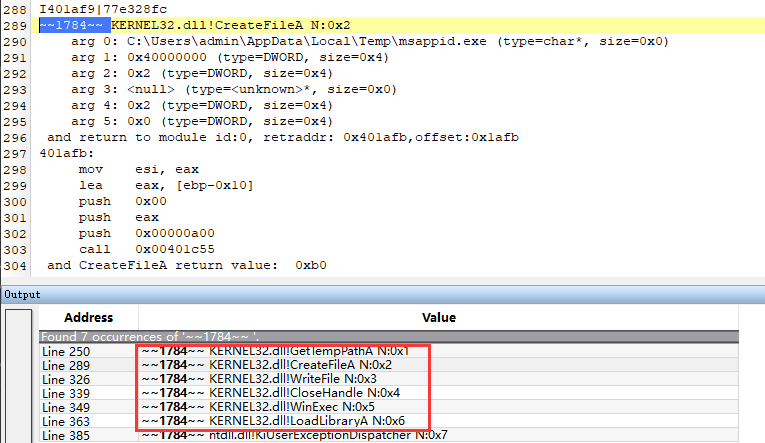Click the '401afb:' label line
Image resolution: width=765 pixels, height=443 pixels.
(x=67, y=154)
